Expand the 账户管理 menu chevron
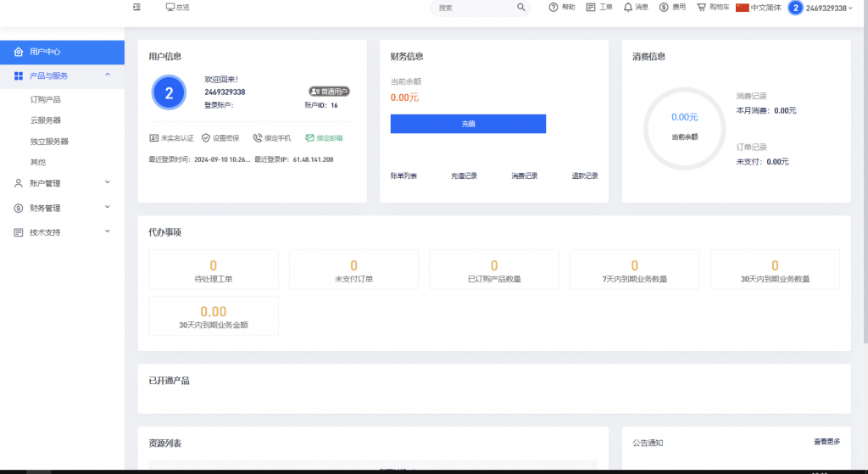This screenshot has width=868, height=474. tap(108, 182)
